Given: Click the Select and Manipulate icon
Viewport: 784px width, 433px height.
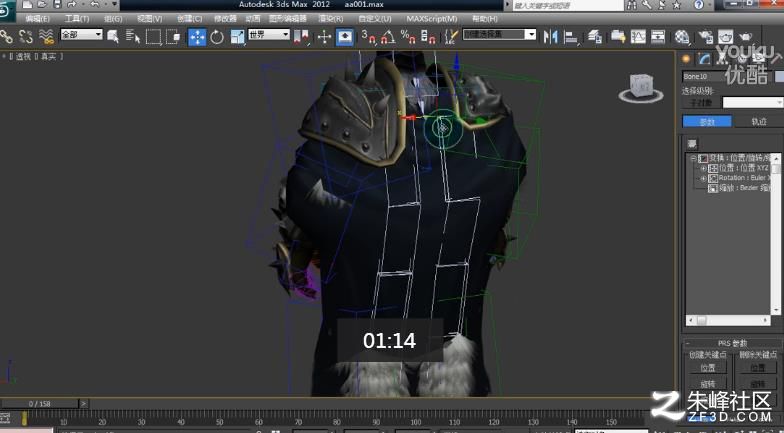Looking at the screenshot, I should pos(324,37).
